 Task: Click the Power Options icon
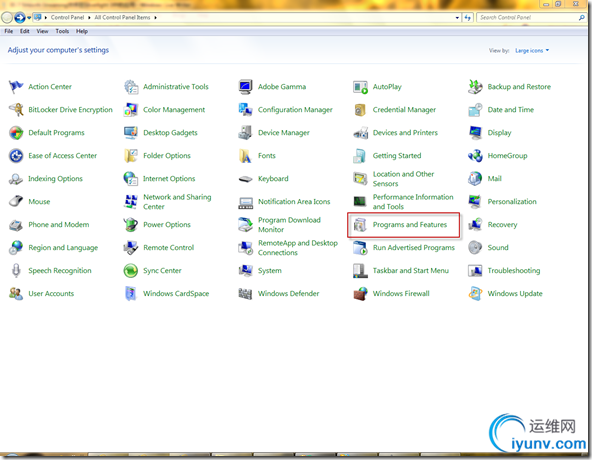pos(131,225)
